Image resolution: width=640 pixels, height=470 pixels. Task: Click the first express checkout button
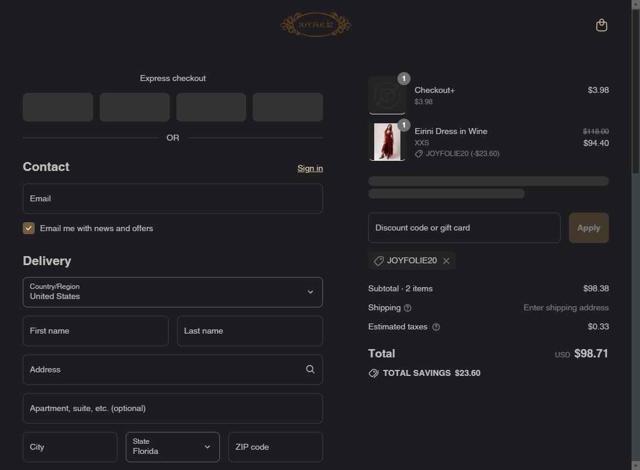[58, 107]
